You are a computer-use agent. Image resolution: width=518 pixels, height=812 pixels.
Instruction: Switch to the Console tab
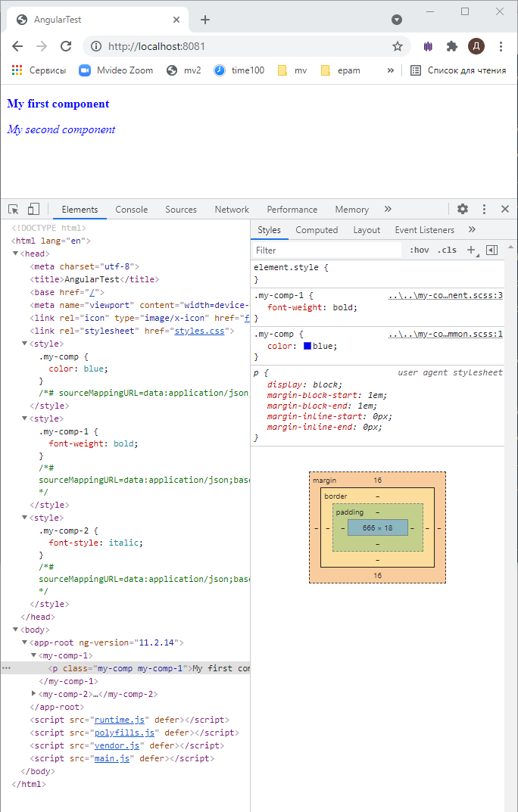132,209
